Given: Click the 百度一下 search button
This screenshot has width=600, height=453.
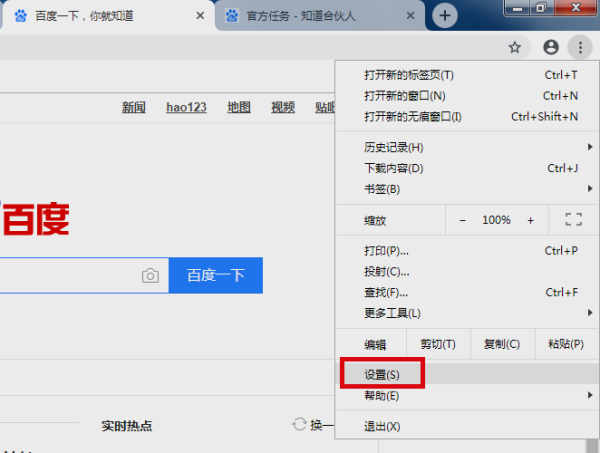Looking at the screenshot, I should point(216,275).
